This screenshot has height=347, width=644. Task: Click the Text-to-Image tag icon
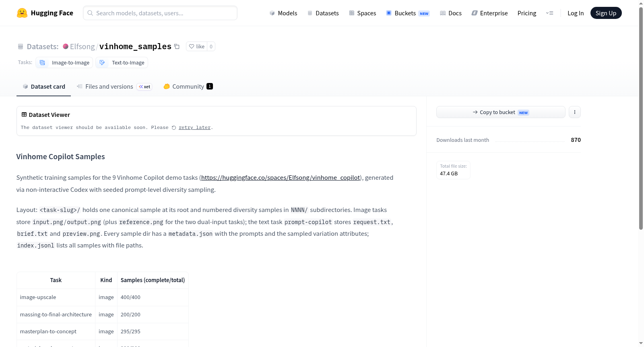pos(102,62)
